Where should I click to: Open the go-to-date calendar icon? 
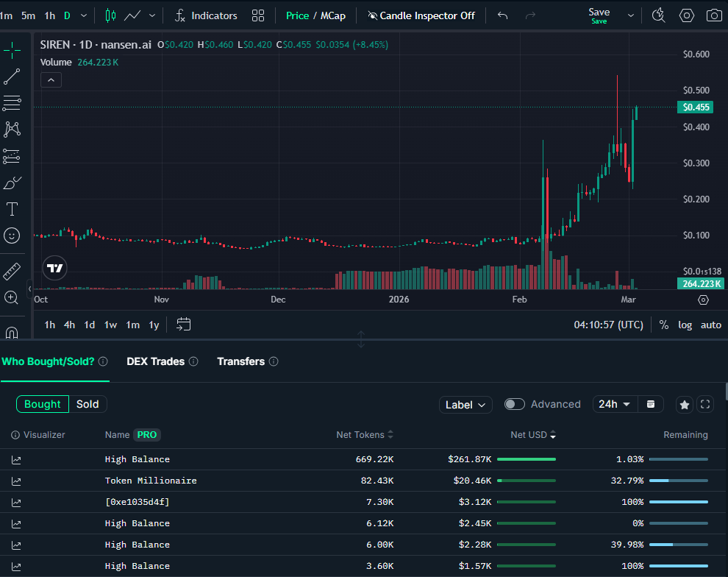[184, 325]
